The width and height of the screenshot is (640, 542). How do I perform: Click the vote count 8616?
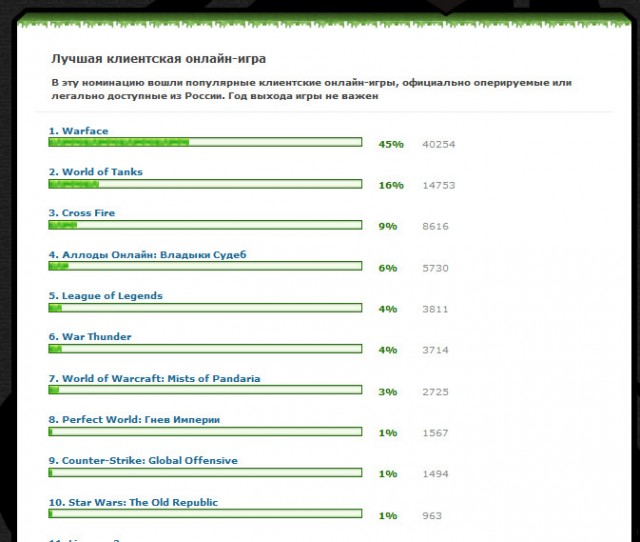coord(436,227)
